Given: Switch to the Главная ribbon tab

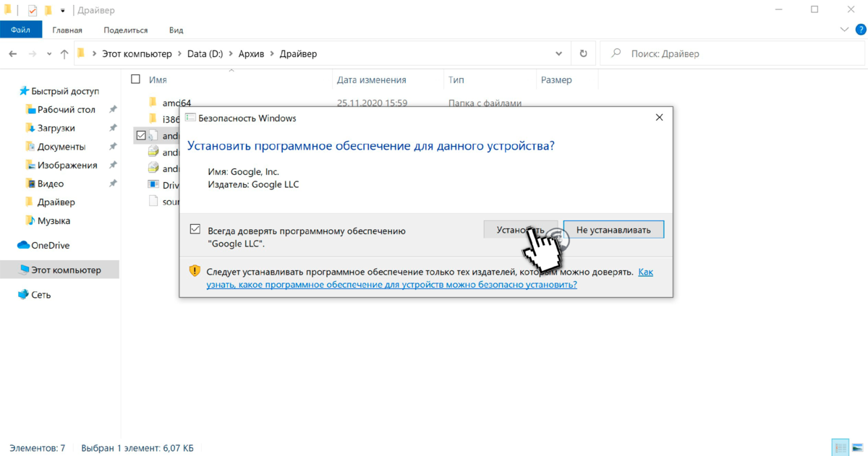Looking at the screenshot, I should click(67, 30).
